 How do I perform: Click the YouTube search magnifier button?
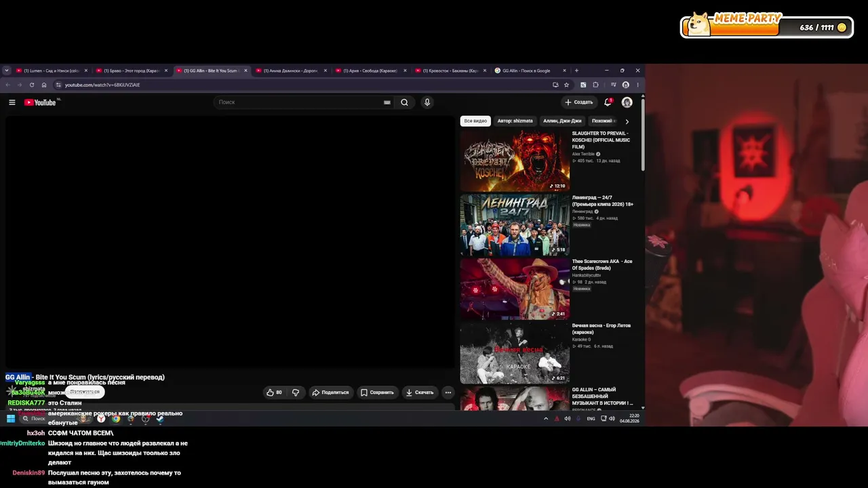pyautogui.click(x=404, y=102)
